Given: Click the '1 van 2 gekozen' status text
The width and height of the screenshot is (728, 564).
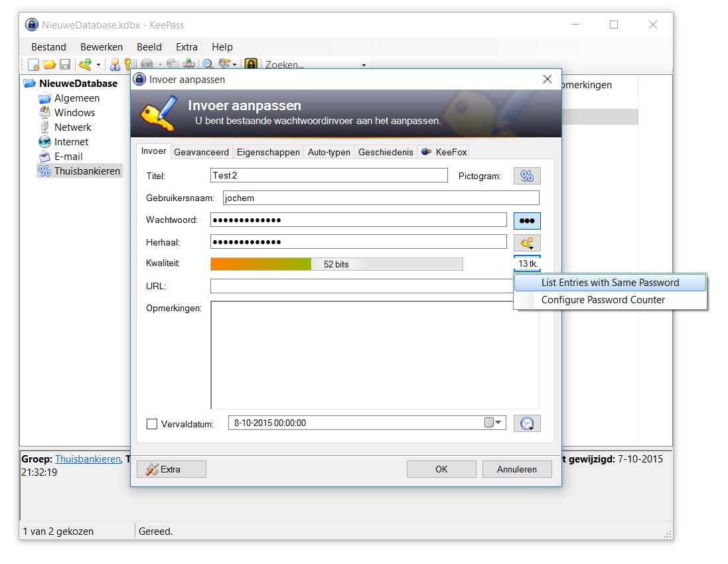Looking at the screenshot, I should tap(58, 531).
